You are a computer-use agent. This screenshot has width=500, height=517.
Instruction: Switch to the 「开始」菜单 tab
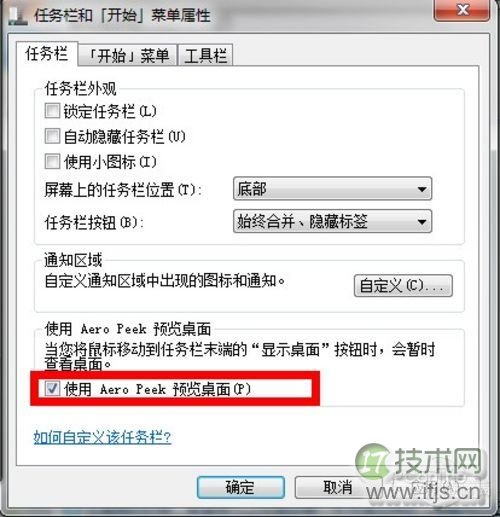coord(128,55)
